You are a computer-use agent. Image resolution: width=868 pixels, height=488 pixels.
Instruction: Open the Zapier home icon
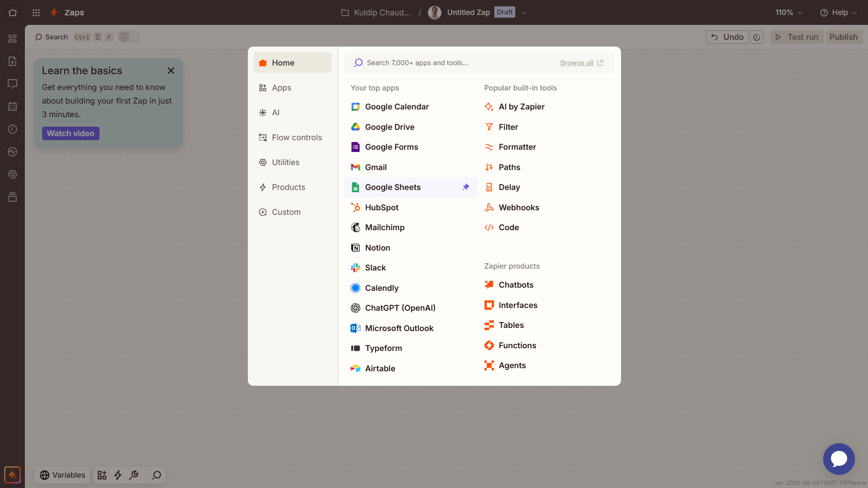pos(12,13)
